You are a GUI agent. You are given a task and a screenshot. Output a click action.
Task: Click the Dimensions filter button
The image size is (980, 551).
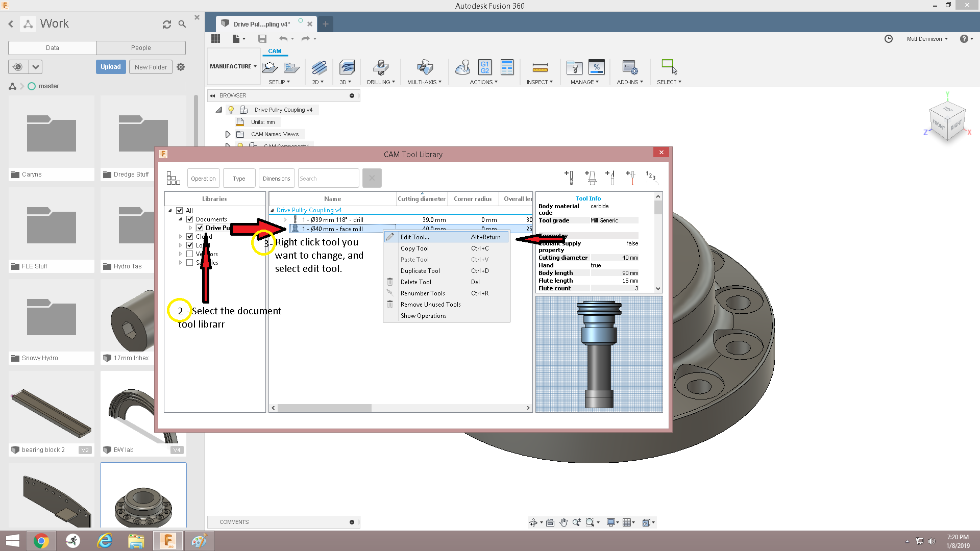click(x=277, y=179)
